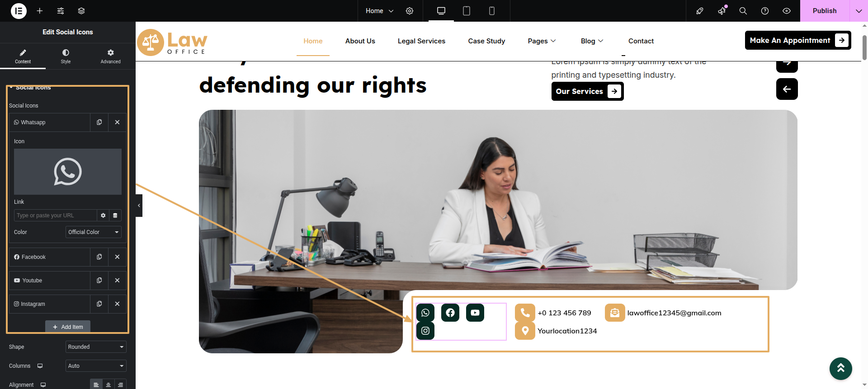Image resolution: width=868 pixels, height=389 pixels.
Task: Open page settings gear icon
Action: (410, 11)
